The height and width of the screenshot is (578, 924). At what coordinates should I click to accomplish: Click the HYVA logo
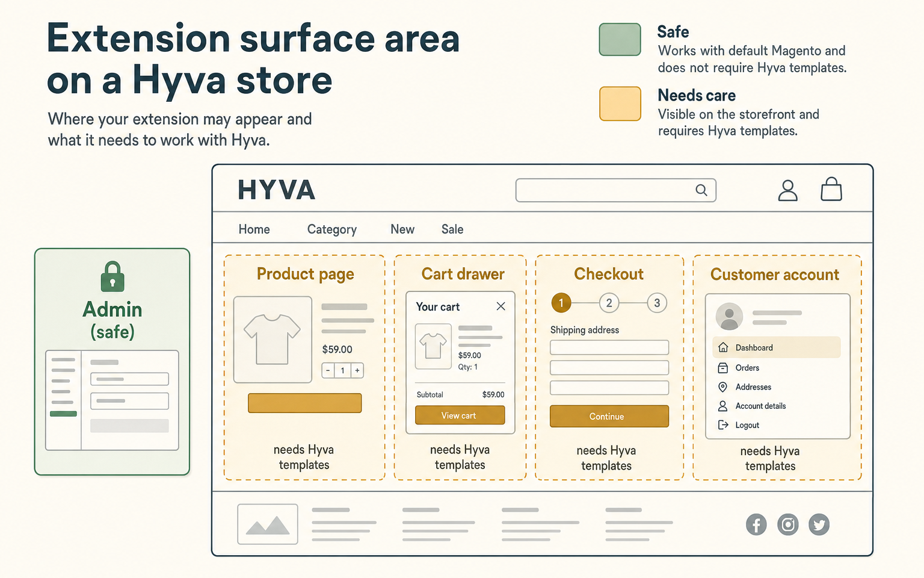(277, 190)
